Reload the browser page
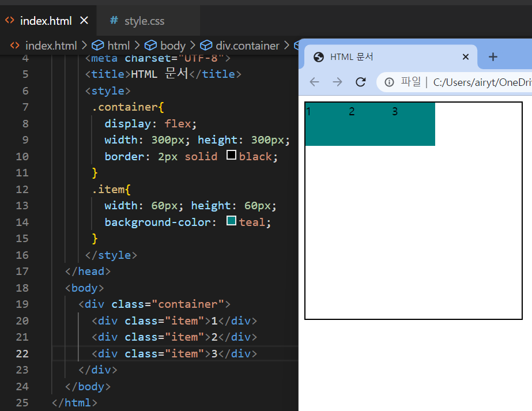The width and height of the screenshot is (532, 411). click(x=361, y=82)
